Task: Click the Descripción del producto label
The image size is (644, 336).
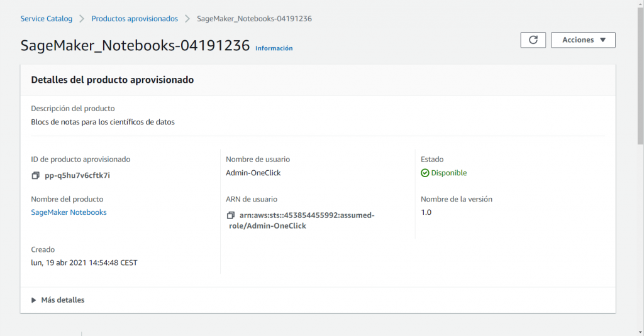Action: (73, 108)
